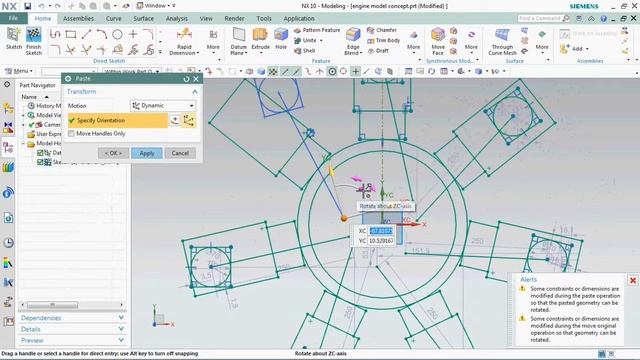Image resolution: width=640 pixels, height=360 pixels.
Task: Click the Save icon in title bar
Action: point(27,6)
